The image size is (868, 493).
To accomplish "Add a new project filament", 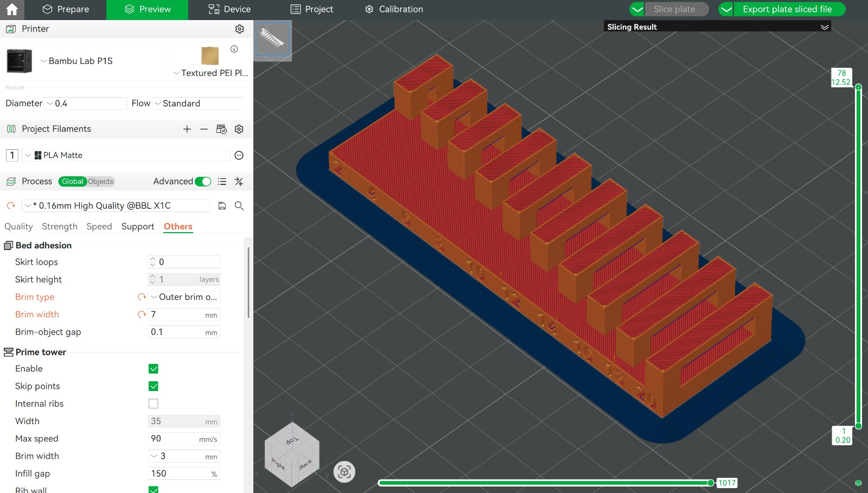I will click(x=187, y=129).
